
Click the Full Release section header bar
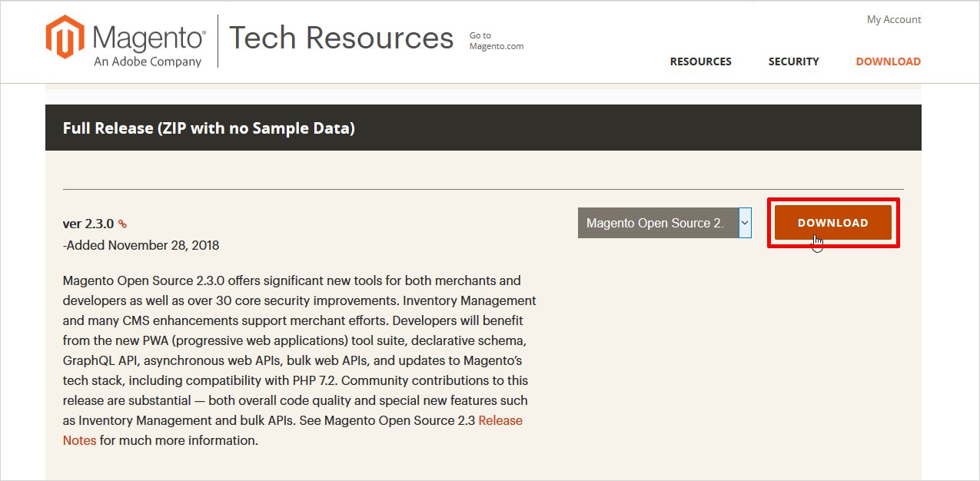click(x=483, y=128)
